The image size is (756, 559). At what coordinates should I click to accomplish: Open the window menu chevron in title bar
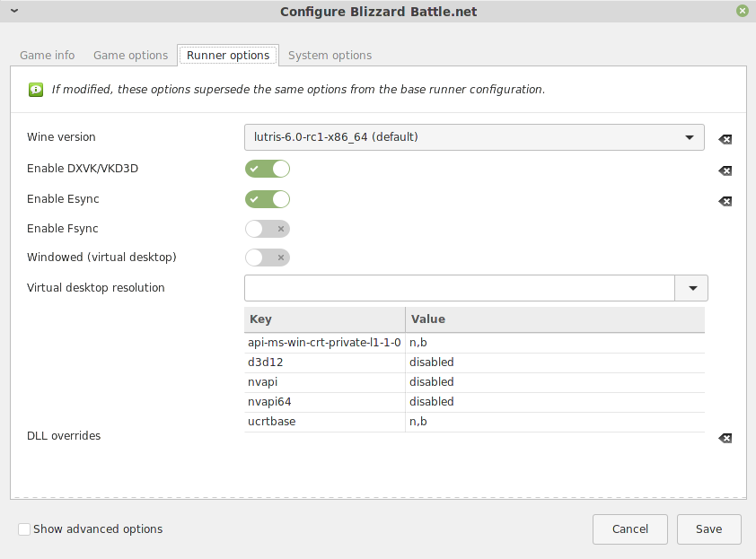(14, 11)
